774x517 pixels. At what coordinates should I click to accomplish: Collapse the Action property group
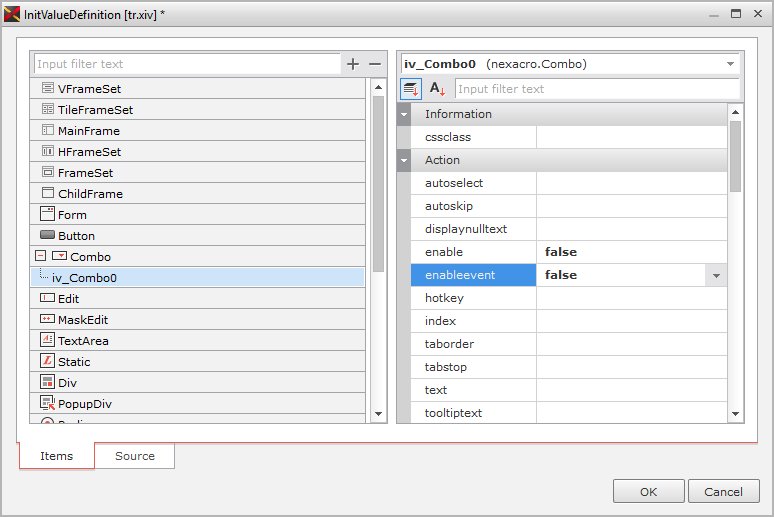pyautogui.click(x=404, y=160)
